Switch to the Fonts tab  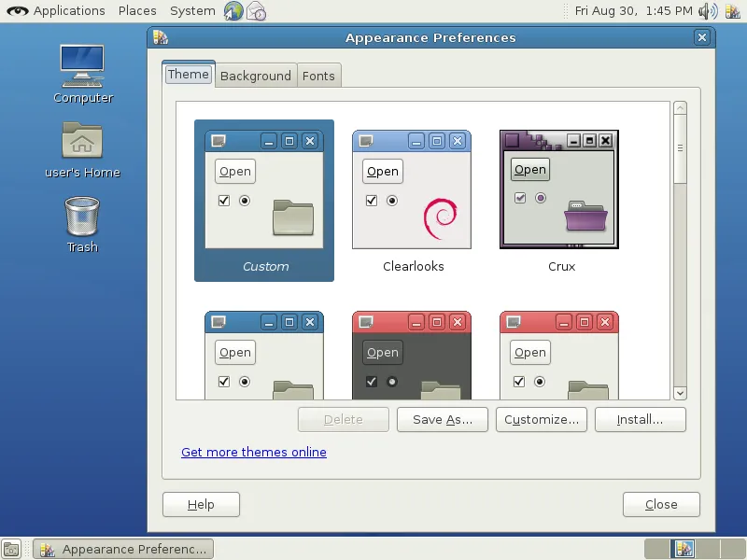[x=318, y=76]
